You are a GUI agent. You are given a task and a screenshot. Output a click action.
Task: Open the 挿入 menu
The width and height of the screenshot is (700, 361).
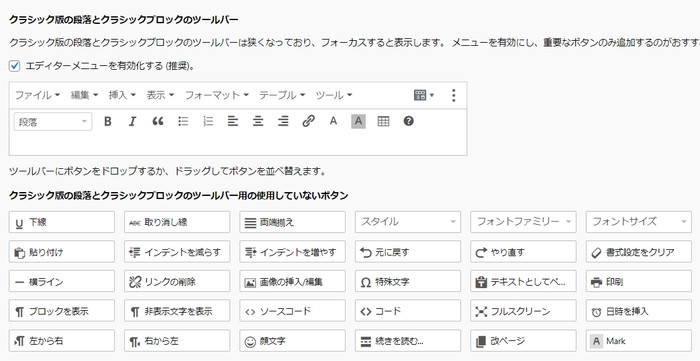pyautogui.click(x=122, y=95)
